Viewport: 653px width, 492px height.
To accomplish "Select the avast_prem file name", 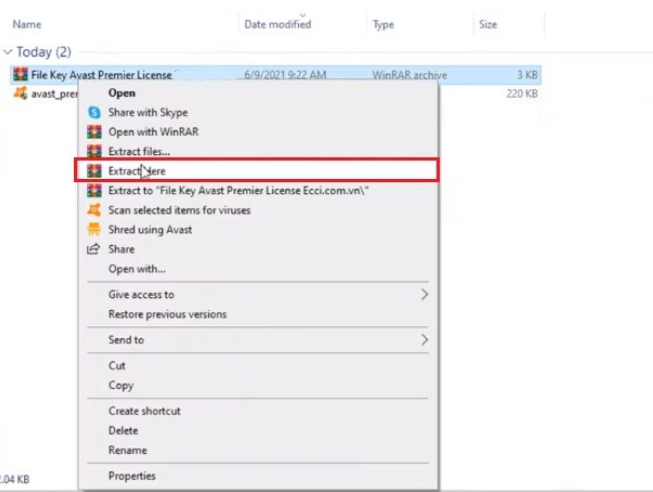I will click(x=54, y=94).
